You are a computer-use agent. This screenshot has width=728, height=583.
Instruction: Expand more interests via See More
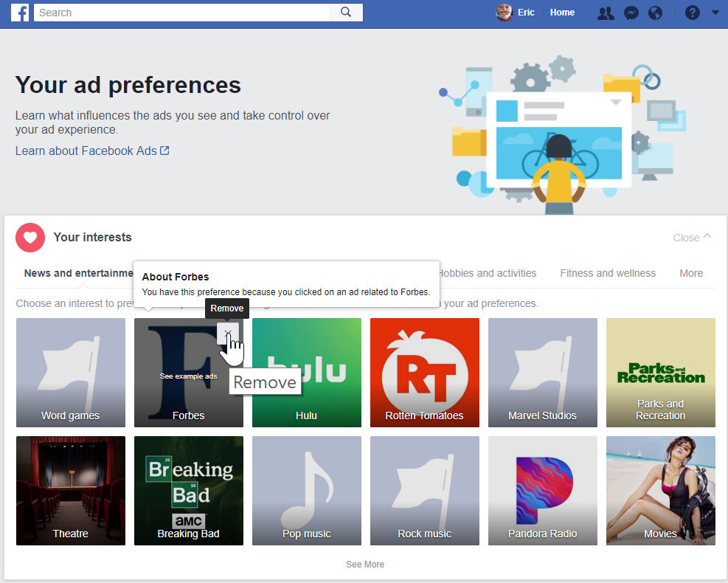pyautogui.click(x=364, y=564)
